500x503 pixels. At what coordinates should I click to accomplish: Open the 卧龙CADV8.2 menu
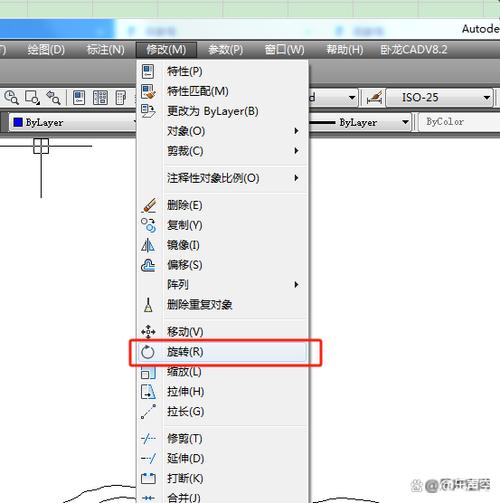tap(414, 50)
